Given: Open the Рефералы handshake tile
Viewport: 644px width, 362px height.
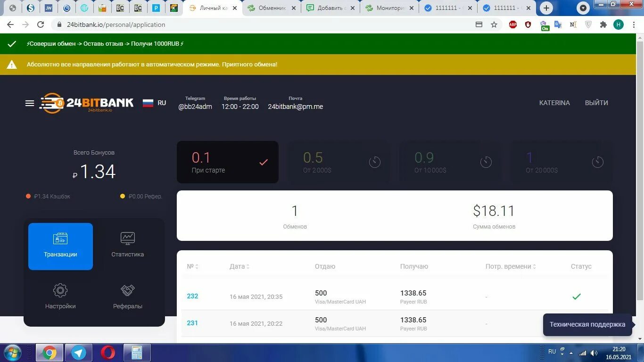Looking at the screenshot, I should click(x=128, y=297).
